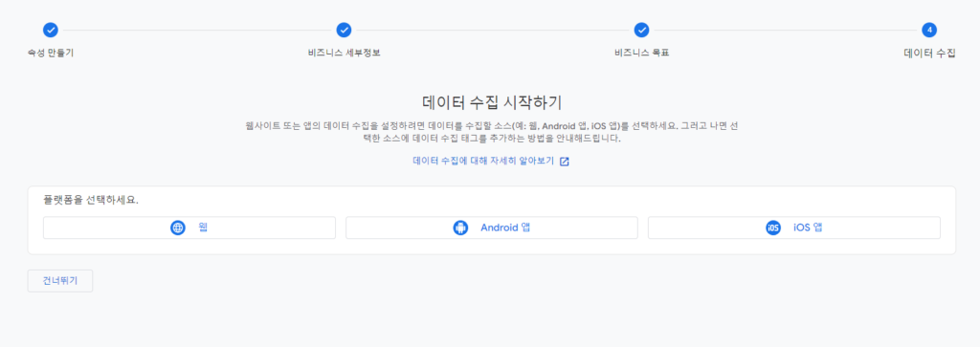Choose the Android 앱 platform text

pos(505,228)
